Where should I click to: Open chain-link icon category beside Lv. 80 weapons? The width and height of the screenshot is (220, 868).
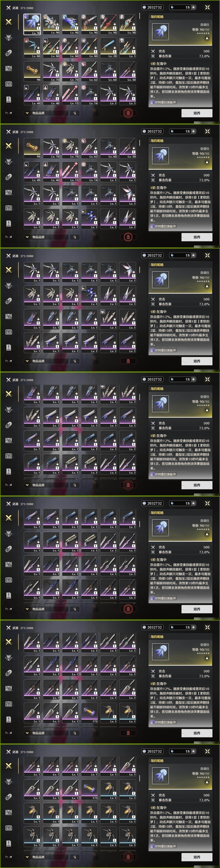(9, 53)
